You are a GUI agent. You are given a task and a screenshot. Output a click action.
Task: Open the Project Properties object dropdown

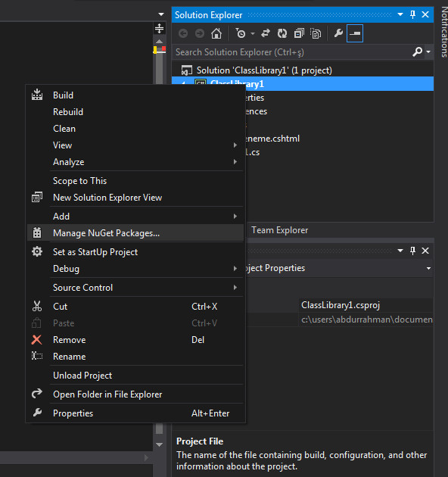[x=428, y=268]
